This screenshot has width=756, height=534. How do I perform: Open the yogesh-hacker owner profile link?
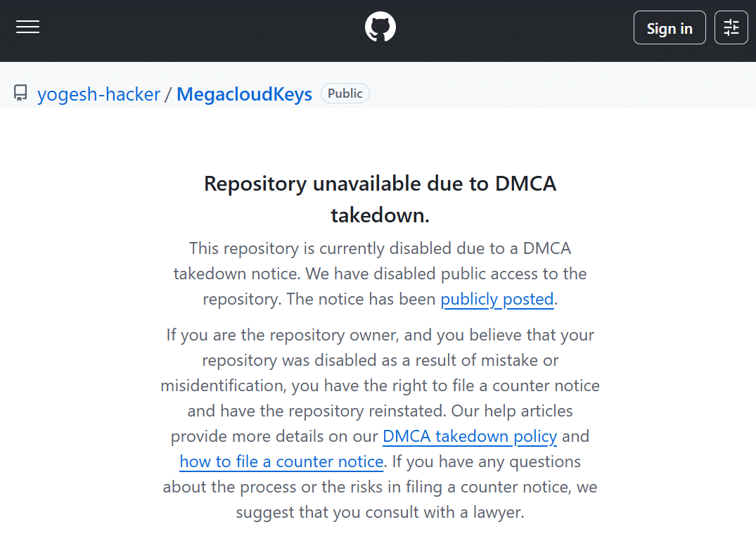98,94
